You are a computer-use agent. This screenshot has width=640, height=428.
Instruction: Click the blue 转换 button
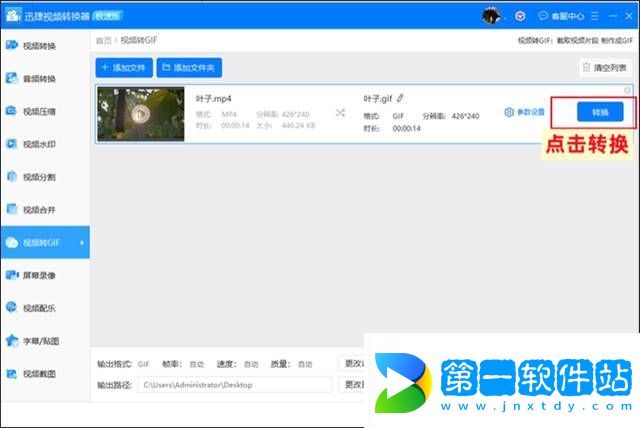(600, 112)
